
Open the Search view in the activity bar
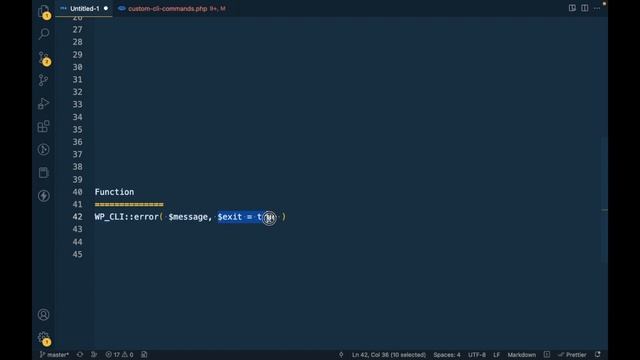(x=44, y=33)
